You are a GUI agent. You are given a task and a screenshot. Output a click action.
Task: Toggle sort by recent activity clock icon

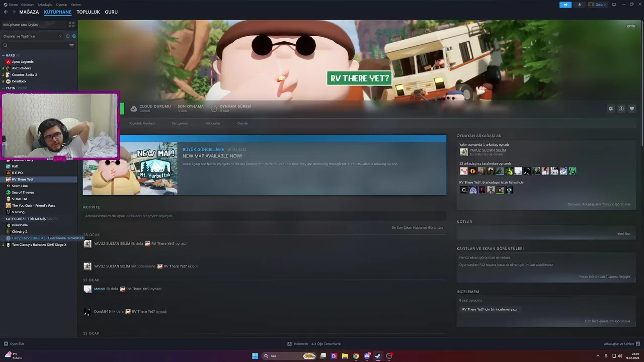click(x=67, y=36)
